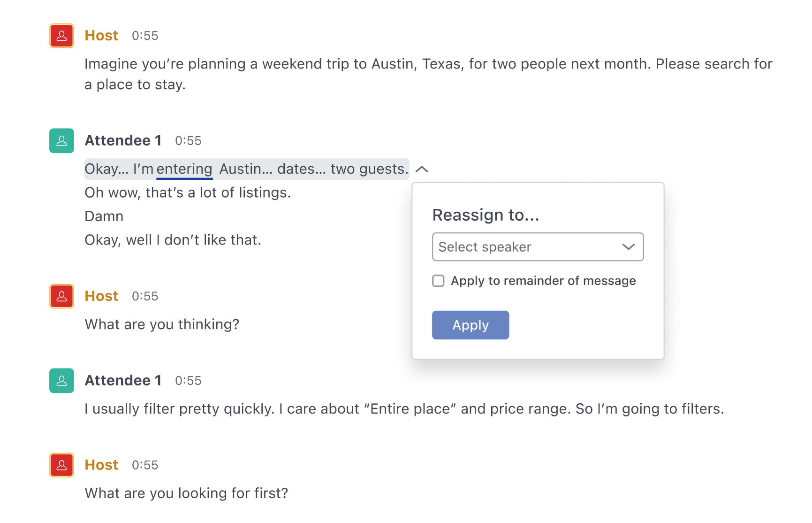
Task: Click the chevron arrow in the Select speaker box
Action: pos(628,247)
